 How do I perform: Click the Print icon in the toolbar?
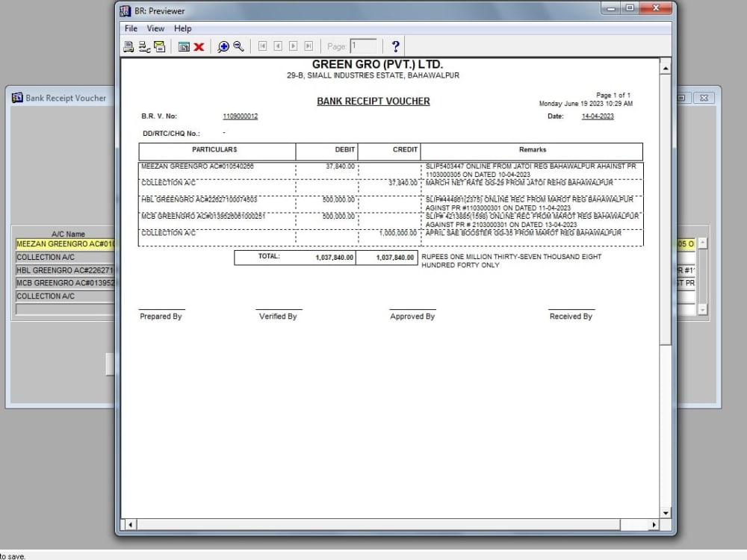point(128,46)
